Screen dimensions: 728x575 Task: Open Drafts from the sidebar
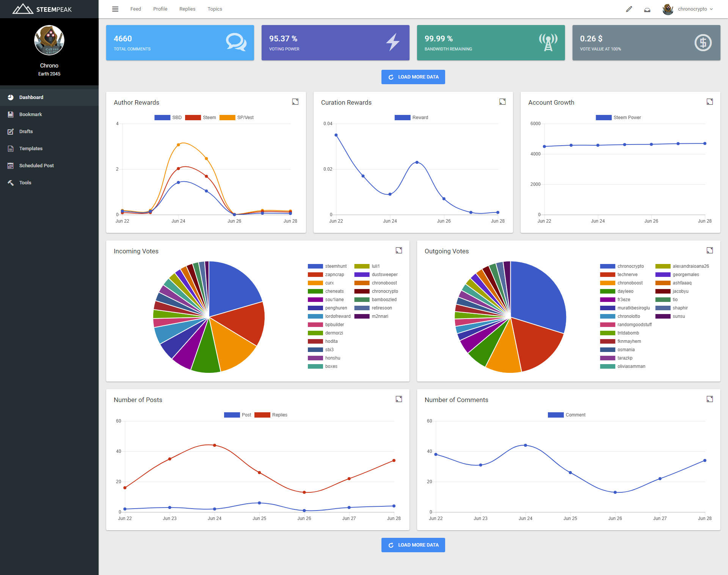[26, 131]
